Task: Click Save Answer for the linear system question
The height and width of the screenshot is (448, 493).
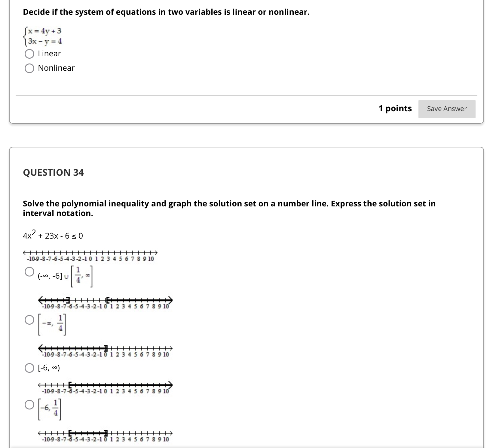Action: pyautogui.click(x=447, y=109)
